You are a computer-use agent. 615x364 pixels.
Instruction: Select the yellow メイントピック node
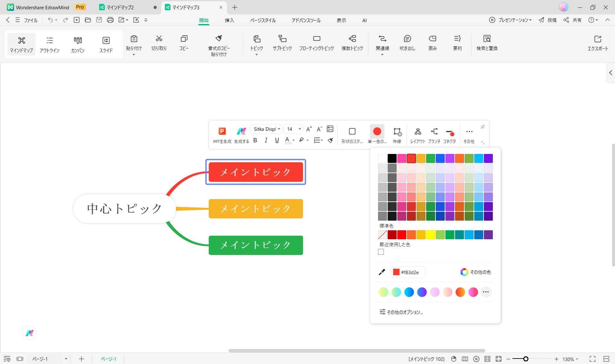256,208
